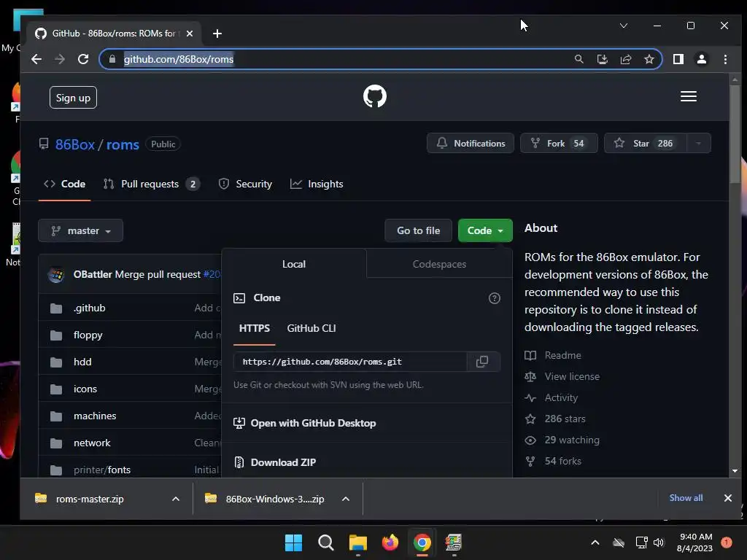Viewport: 747px width, 560px height.
Task: Star the roms repository
Action: click(x=646, y=144)
